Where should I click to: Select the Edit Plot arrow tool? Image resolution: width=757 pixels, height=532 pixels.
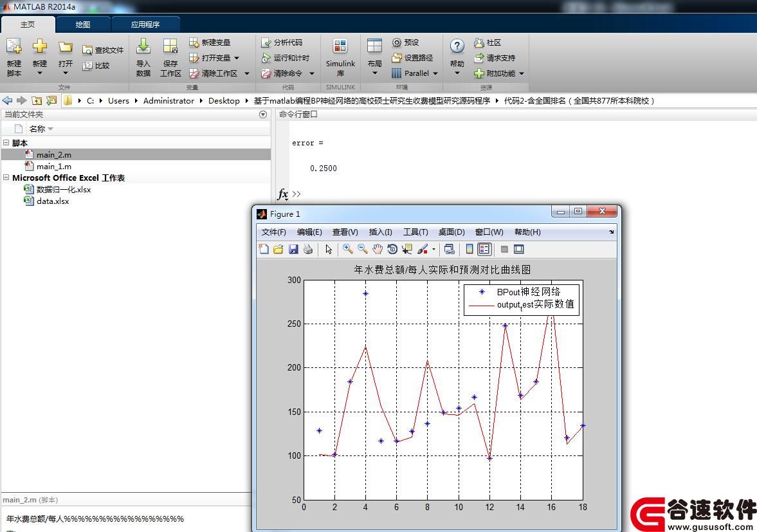[329, 249]
